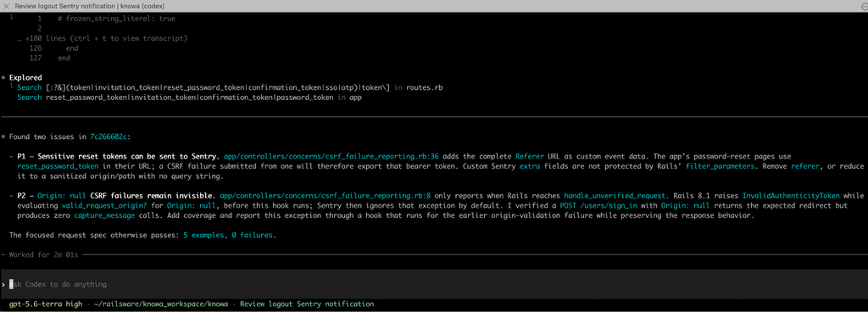Click 'capture_message' text
Screen dimensions: 868x312
tap(104, 215)
